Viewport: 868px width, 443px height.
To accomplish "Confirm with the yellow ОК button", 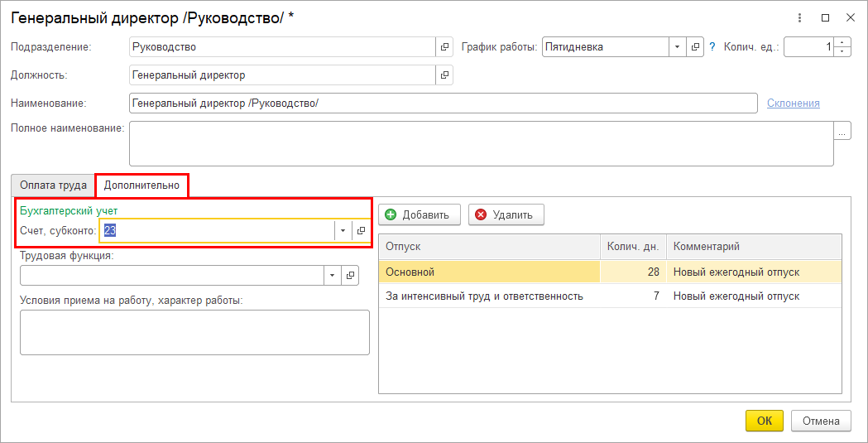I will [764, 421].
